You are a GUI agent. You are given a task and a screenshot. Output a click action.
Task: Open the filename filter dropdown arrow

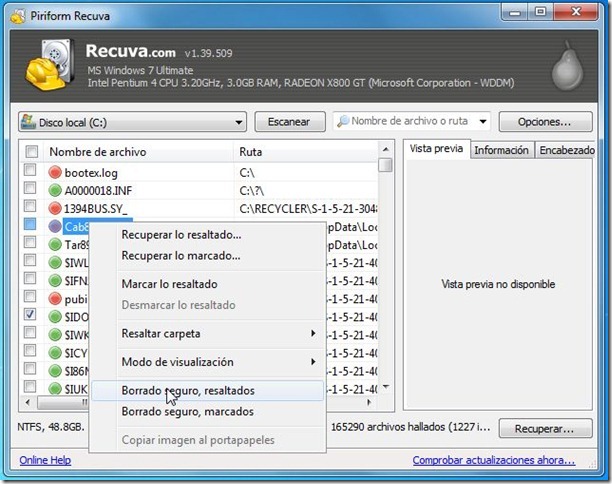pos(483,121)
